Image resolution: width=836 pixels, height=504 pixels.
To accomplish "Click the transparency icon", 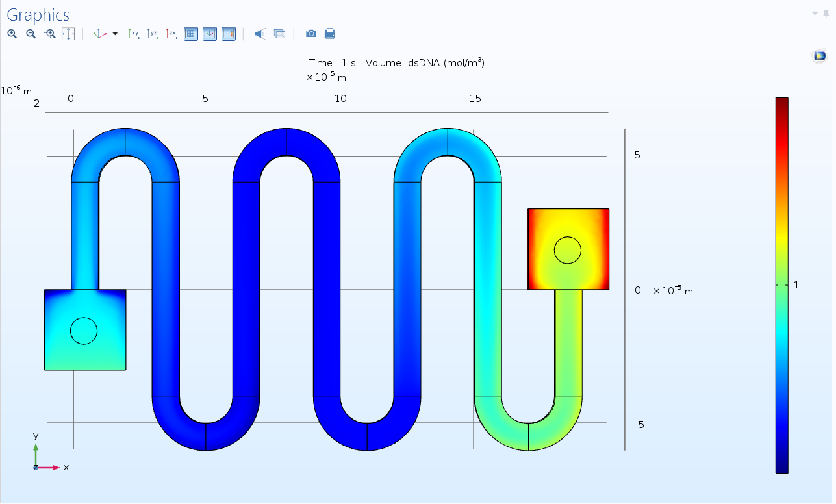I will click(x=279, y=34).
